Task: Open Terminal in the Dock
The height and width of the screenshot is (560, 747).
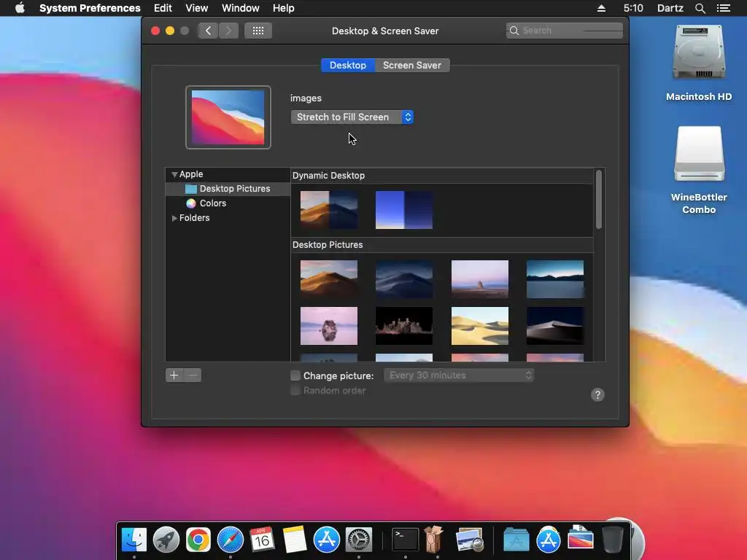Action: 406,540
